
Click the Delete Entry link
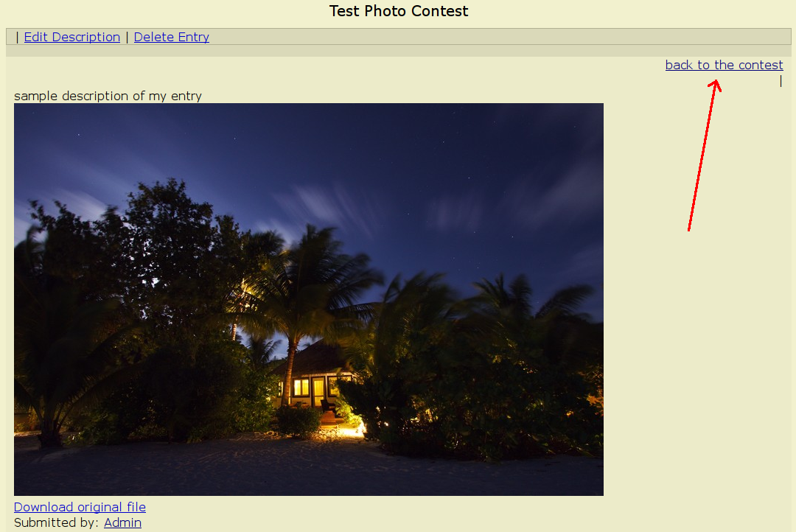click(x=172, y=37)
